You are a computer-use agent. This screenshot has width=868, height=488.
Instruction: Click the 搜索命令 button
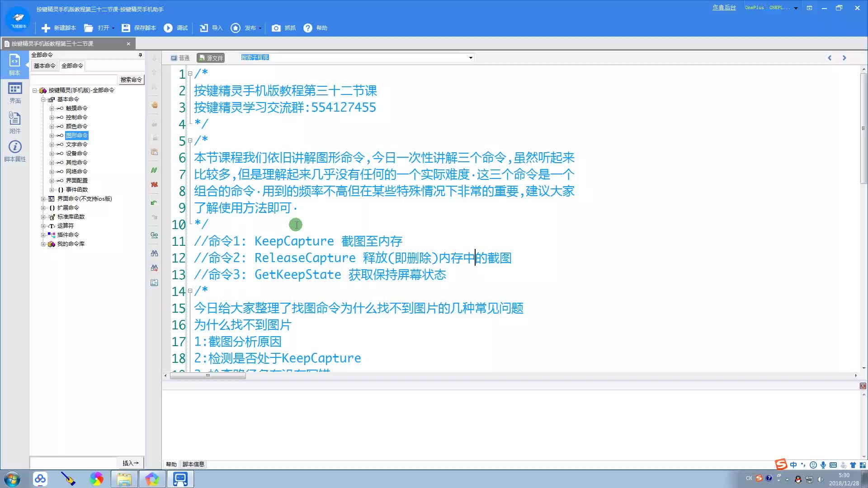pyautogui.click(x=131, y=80)
